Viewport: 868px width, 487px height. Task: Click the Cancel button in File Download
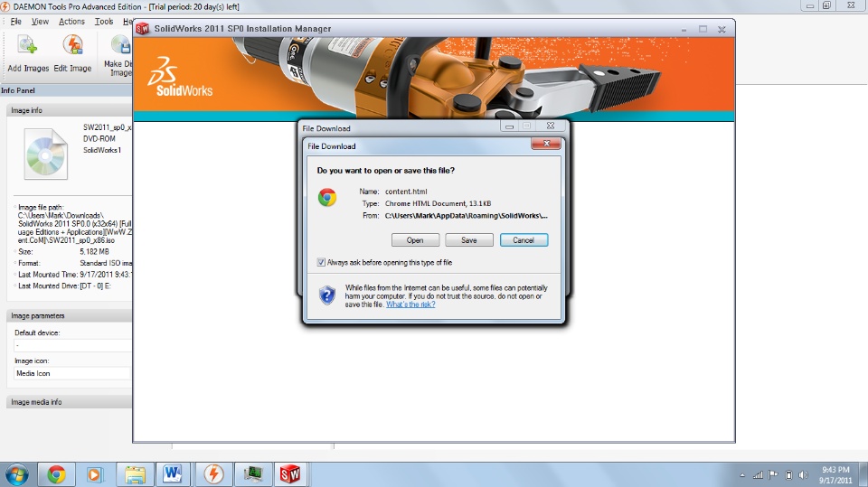coord(524,240)
